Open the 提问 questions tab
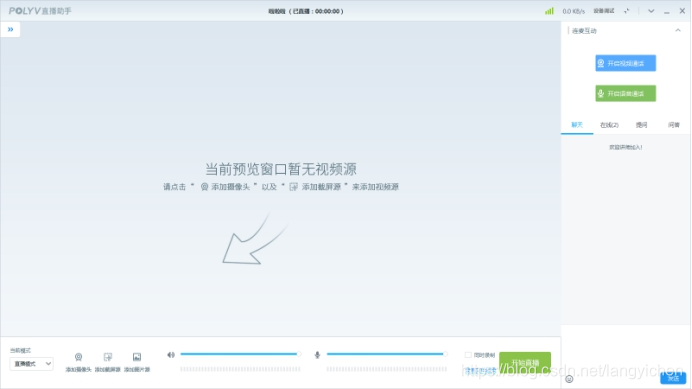Screen dimensions: 692x389 641,125
